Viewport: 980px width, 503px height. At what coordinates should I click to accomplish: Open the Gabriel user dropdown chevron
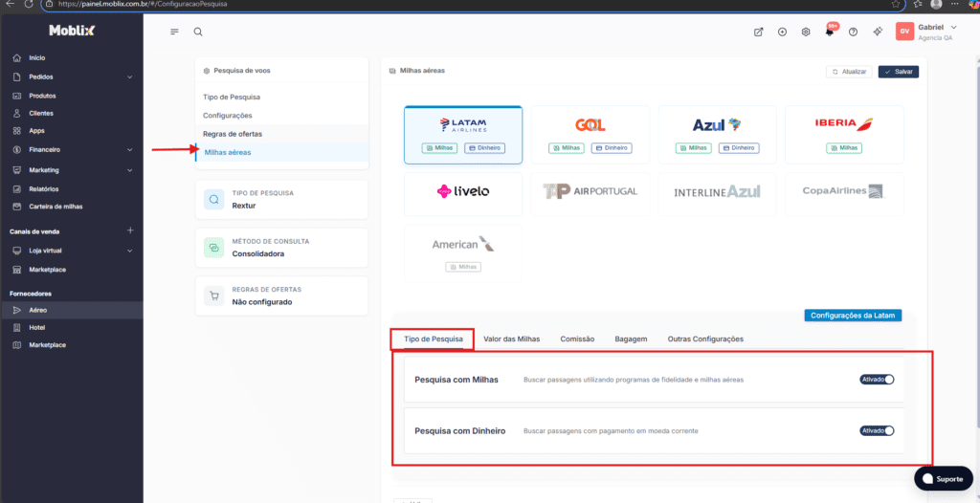(x=953, y=27)
